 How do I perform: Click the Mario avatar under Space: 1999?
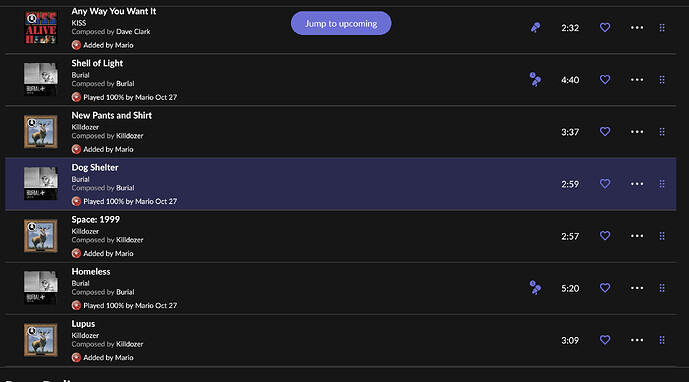76,253
